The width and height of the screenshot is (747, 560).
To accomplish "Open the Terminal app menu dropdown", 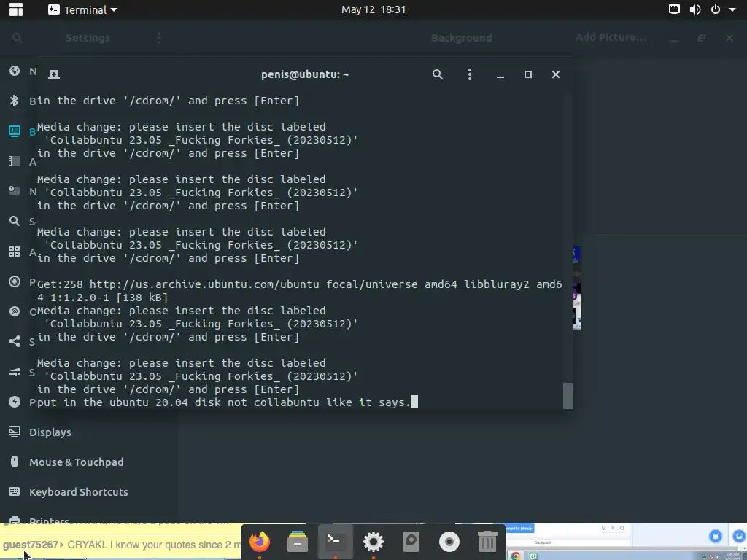I will click(x=83, y=9).
